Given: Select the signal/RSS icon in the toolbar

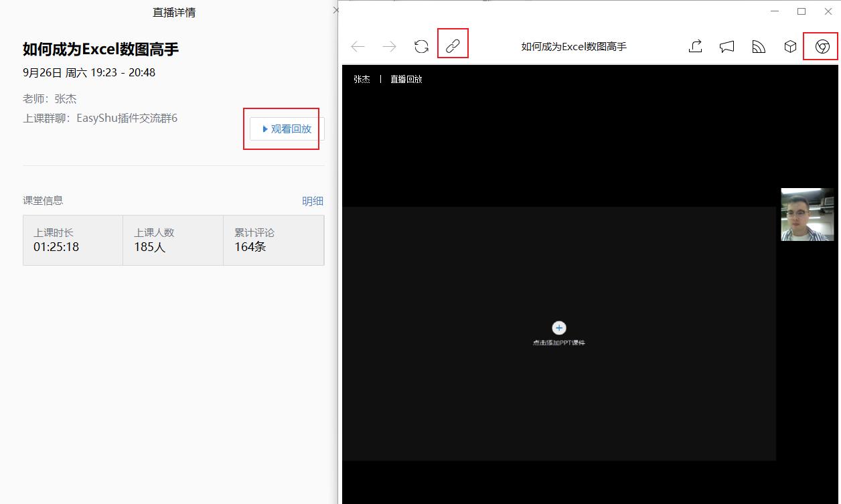Looking at the screenshot, I should [x=758, y=46].
